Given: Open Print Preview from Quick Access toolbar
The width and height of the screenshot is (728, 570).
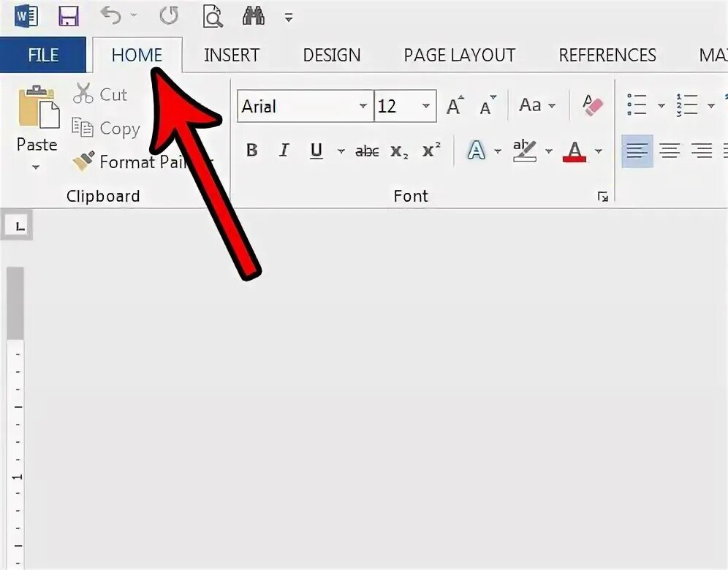Looking at the screenshot, I should [x=213, y=17].
